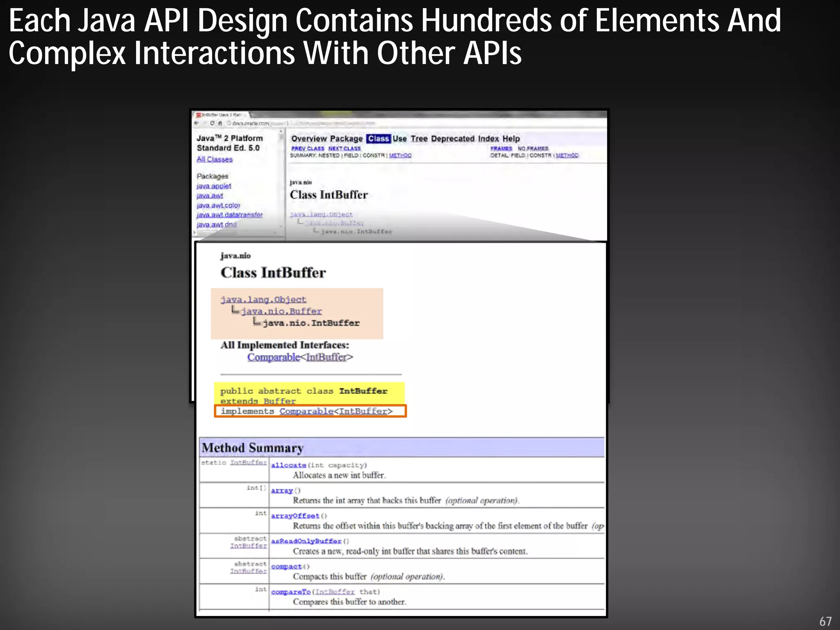The height and width of the screenshot is (630, 840).
Task: Go to the PREV CLASS link
Action: click(308, 148)
